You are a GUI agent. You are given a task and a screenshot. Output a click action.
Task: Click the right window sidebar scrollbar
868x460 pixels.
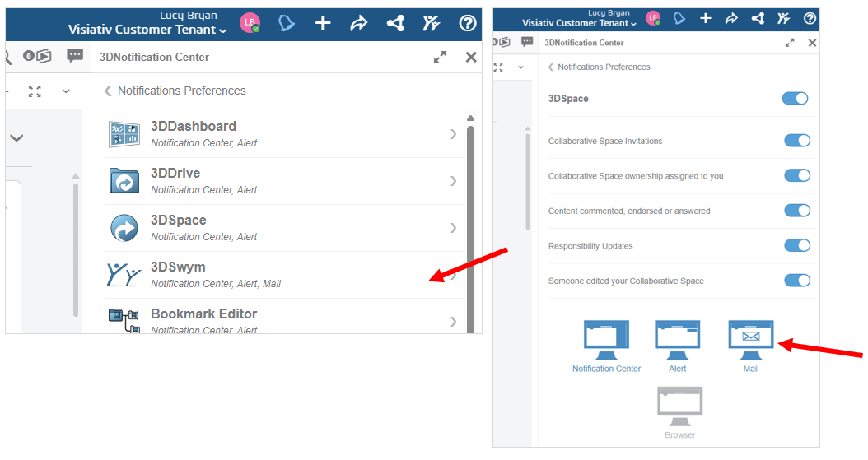528,181
